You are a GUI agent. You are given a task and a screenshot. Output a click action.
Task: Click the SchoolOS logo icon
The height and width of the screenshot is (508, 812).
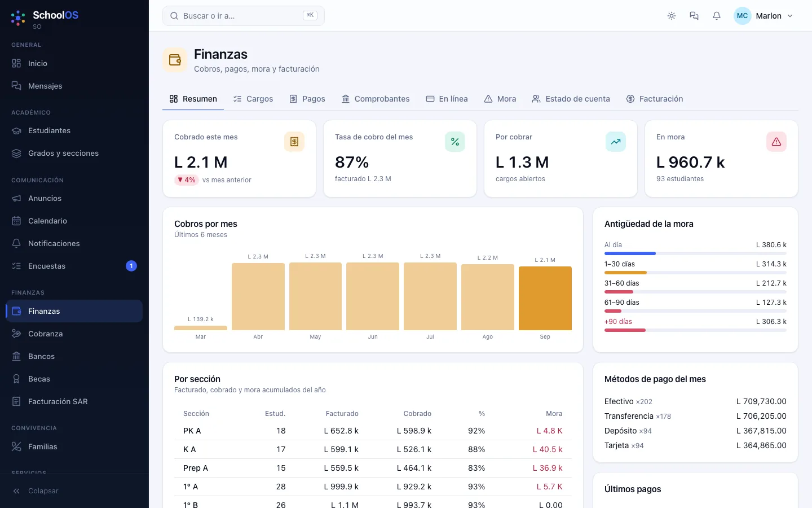coord(18,18)
